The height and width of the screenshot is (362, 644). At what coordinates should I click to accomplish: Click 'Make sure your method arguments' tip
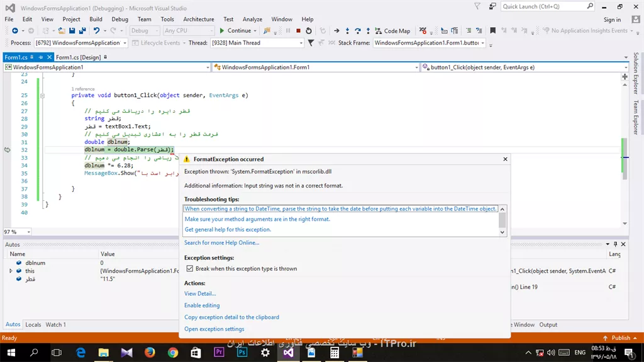click(257, 219)
